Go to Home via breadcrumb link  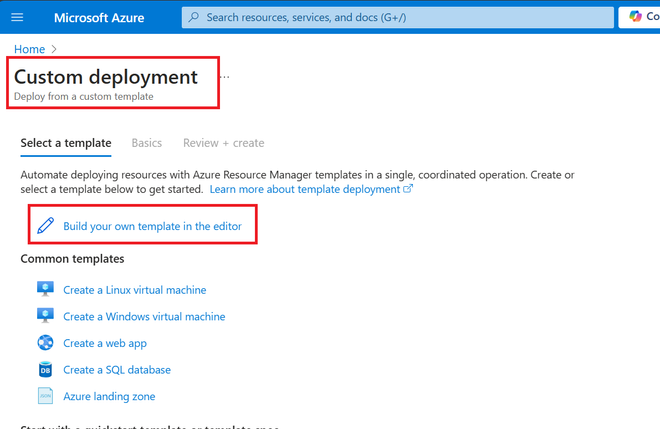tap(29, 49)
